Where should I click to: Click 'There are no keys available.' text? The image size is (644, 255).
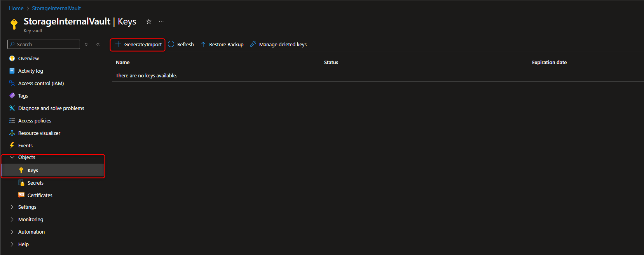point(147,75)
